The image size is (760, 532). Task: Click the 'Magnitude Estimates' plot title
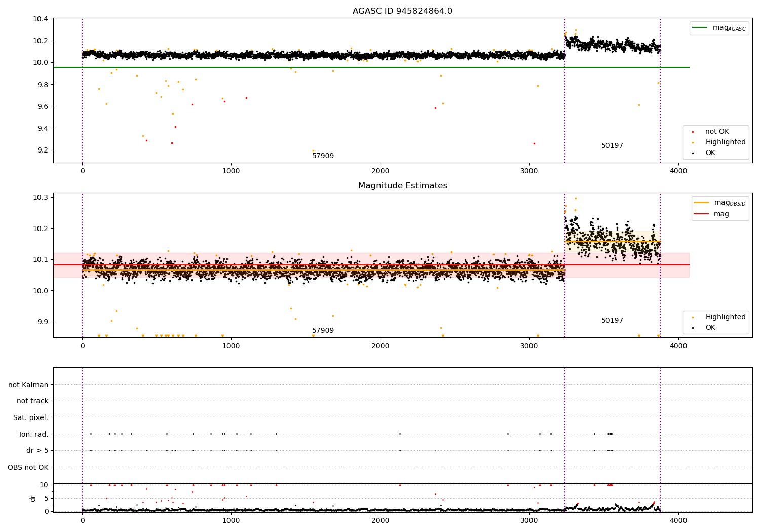pyautogui.click(x=402, y=186)
